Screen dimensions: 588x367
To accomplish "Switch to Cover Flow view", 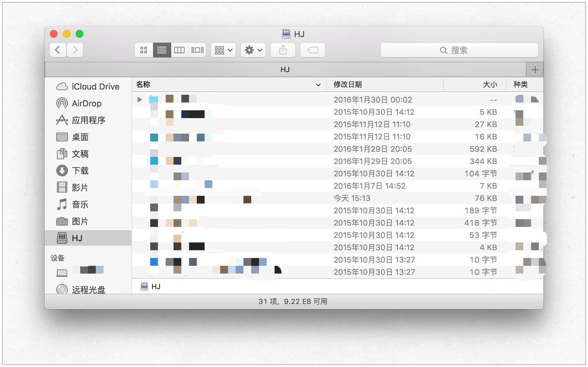I will click(x=197, y=50).
